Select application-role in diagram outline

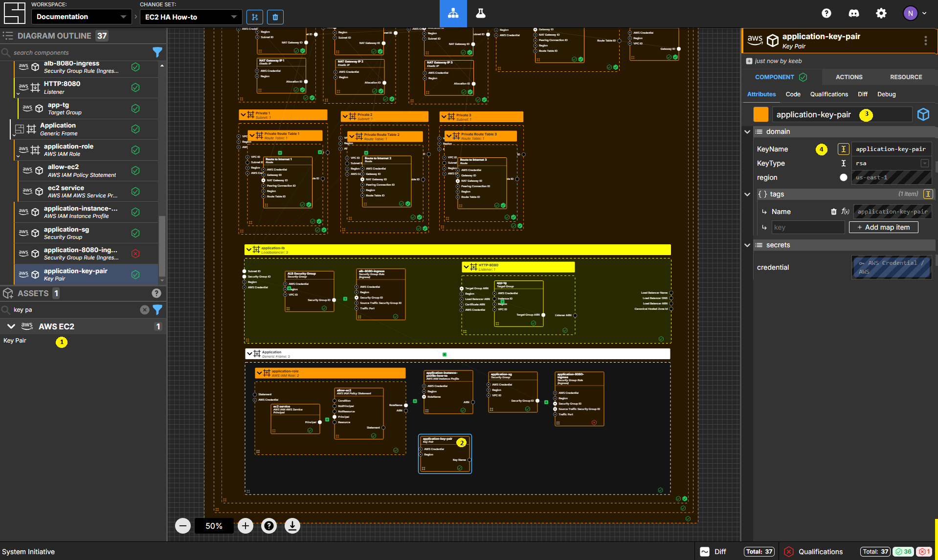point(86,150)
